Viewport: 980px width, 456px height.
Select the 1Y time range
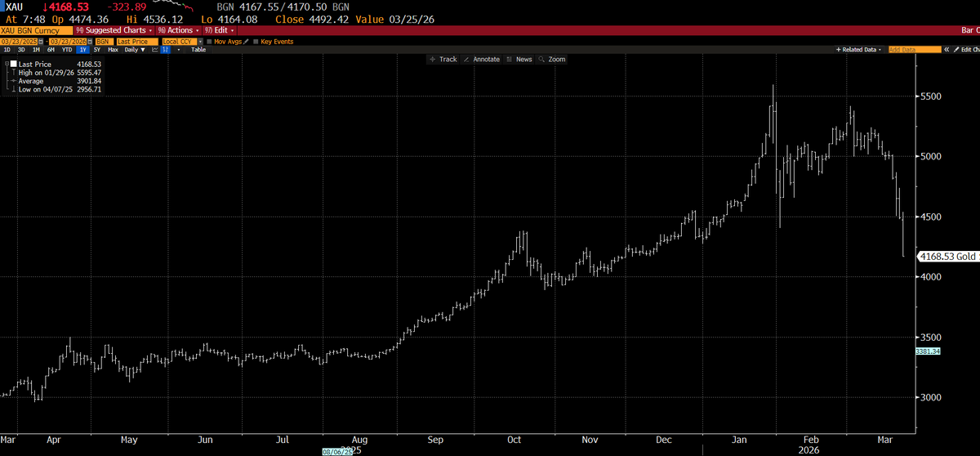(x=82, y=50)
